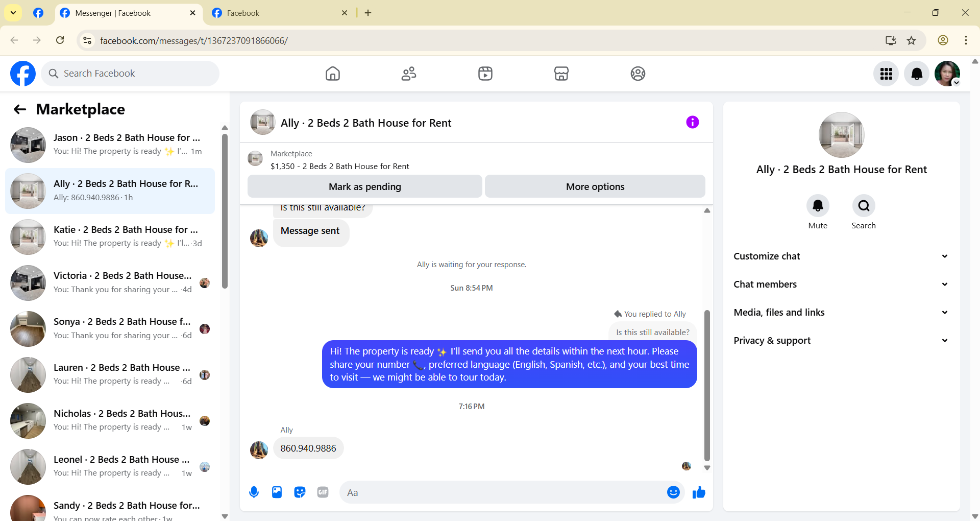Click the Mark as pending button

(365, 186)
